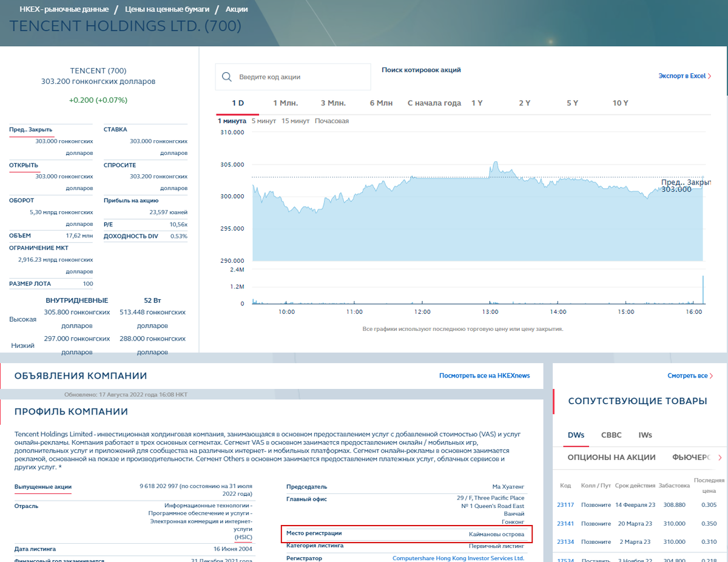Select the 10 Y period tab
This screenshot has height=562, width=728.
pos(621,103)
